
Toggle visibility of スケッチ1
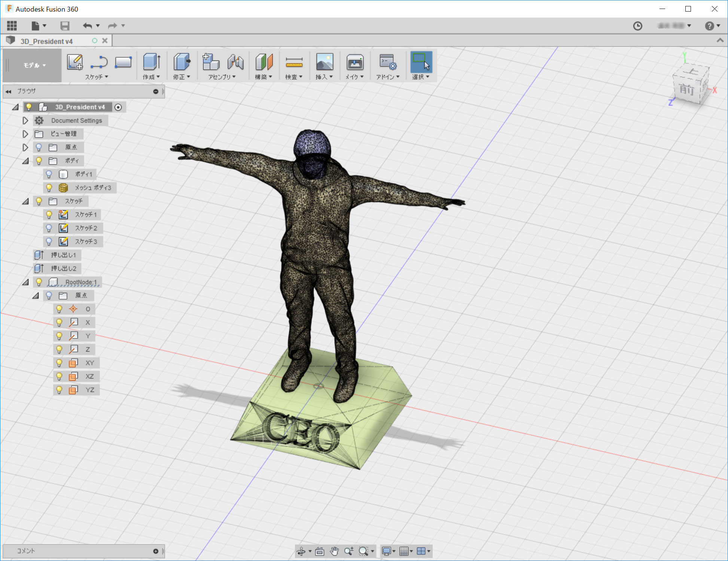click(x=49, y=215)
